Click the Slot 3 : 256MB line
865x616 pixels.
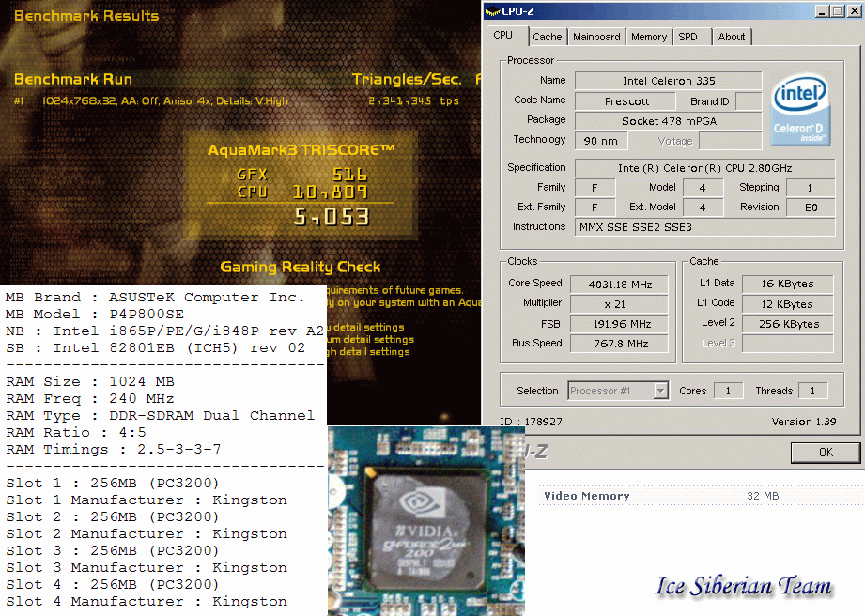[113, 551]
